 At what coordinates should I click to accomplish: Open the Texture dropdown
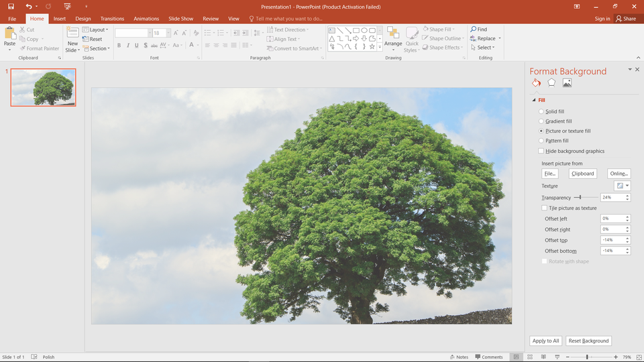(623, 186)
